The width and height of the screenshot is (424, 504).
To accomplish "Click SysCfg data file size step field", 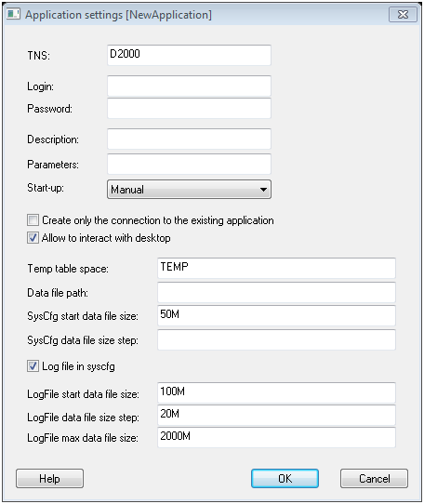I will 276,339.
